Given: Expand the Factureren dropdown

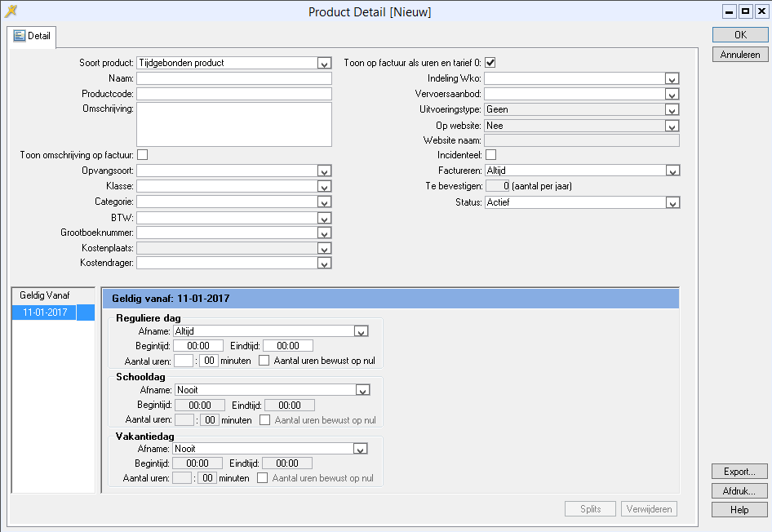Looking at the screenshot, I should point(672,171).
